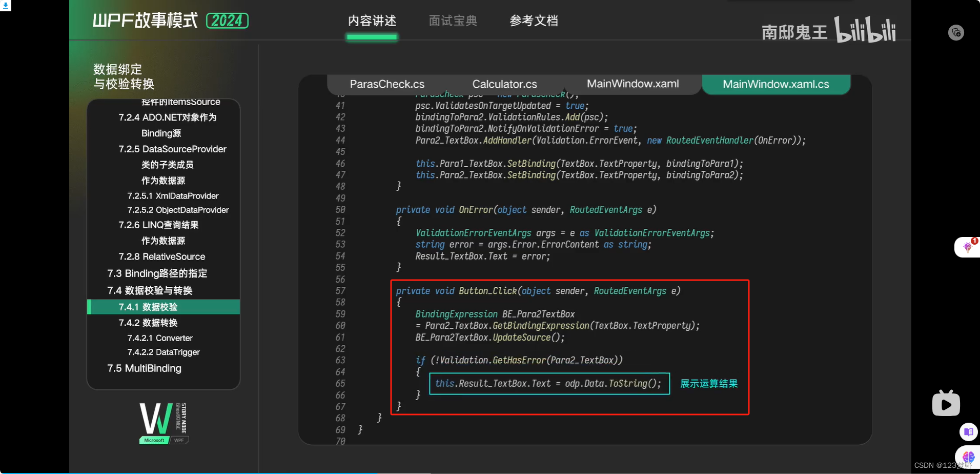Click the psc.ValidatesOnTargetUpdated = true line

pyautogui.click(x=502, y=106)
